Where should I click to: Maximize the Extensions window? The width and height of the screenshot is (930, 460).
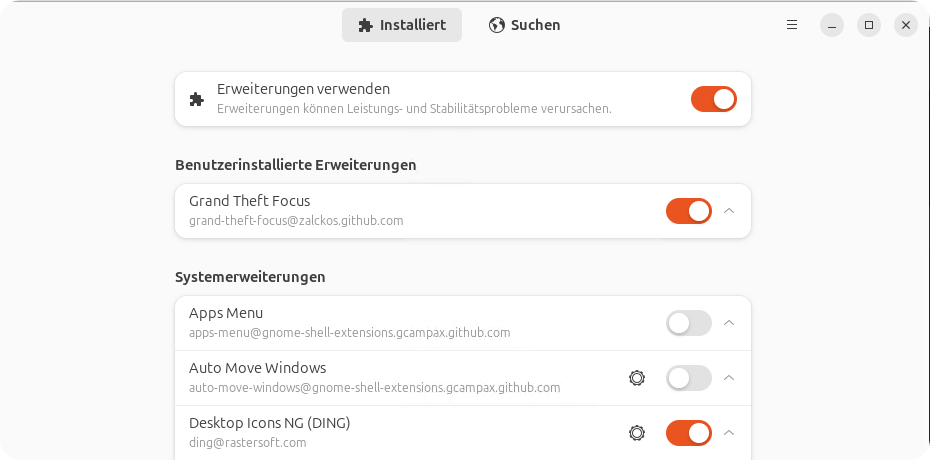869,25
